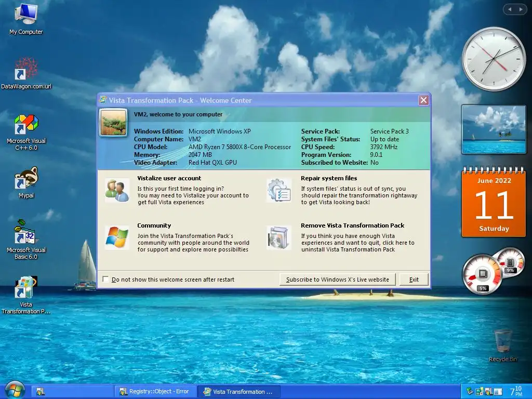Click the memory gauge showing 9%

[x=510, y=262]
